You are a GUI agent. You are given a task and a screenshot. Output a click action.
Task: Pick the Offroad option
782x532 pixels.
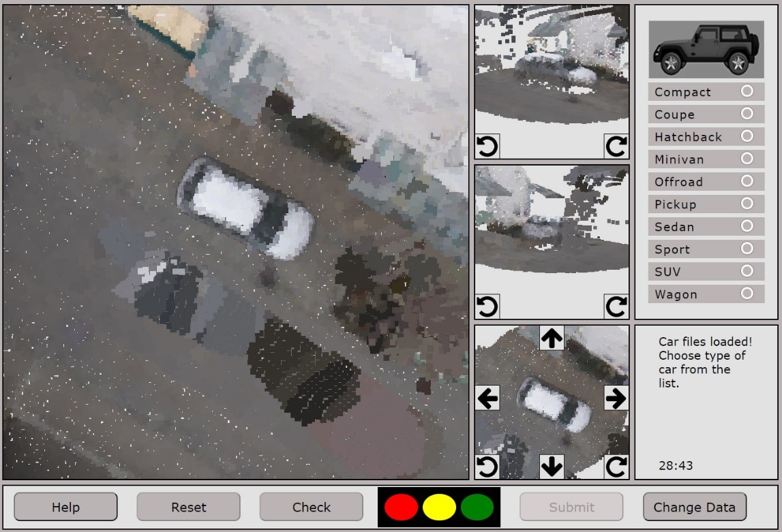click(706, 181)
